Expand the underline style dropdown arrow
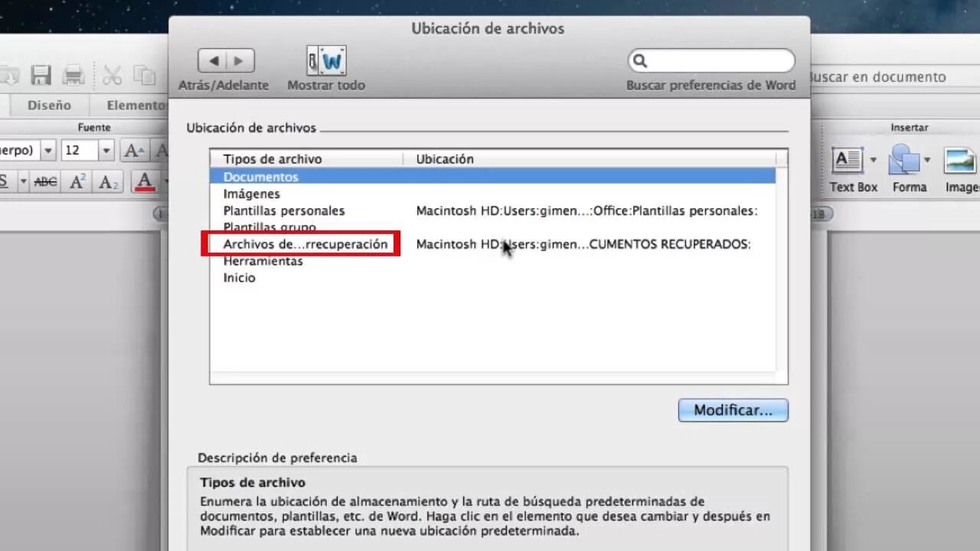 23,182
